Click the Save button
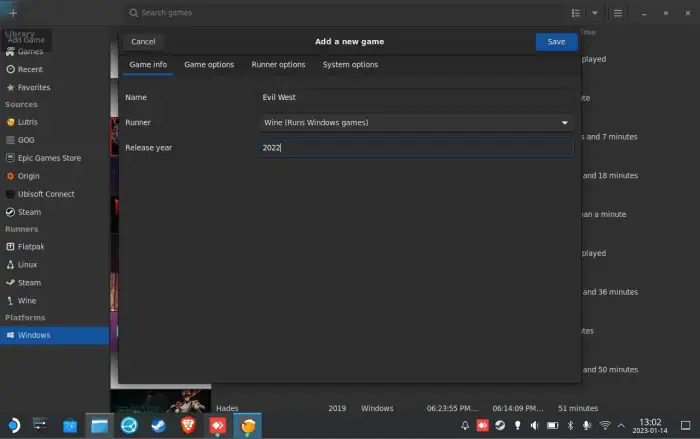This screenshot has width=700, height=439. (556, 42)
